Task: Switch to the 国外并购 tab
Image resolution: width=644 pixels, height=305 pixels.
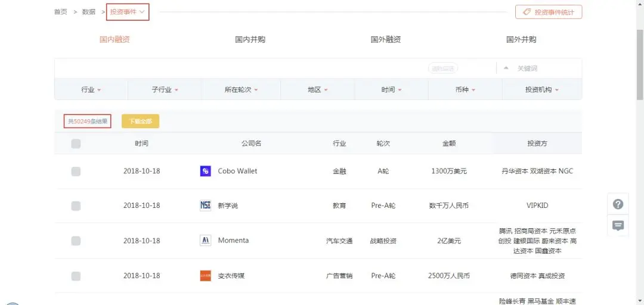Action: (x=521, y=40)
